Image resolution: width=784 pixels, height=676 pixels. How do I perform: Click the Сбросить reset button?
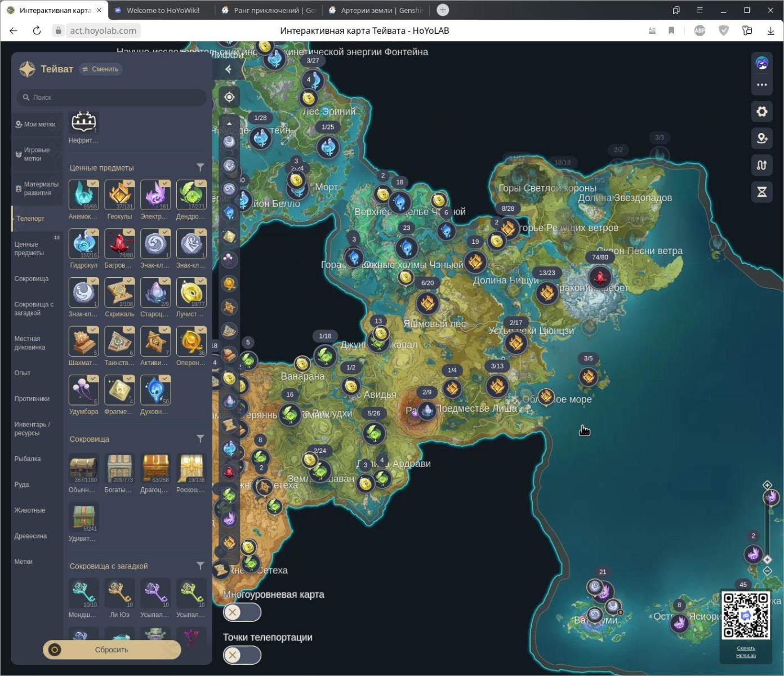coord(112,650)
